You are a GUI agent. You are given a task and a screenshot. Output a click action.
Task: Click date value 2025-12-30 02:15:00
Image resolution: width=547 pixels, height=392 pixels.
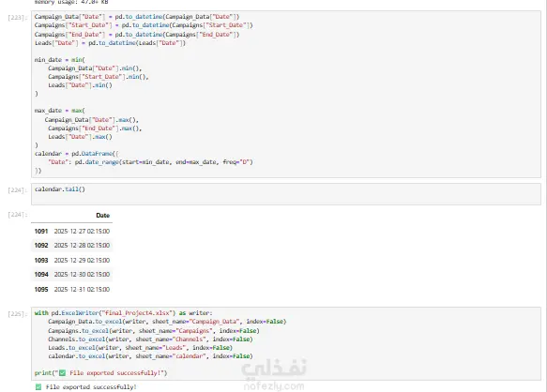(82, 275)
